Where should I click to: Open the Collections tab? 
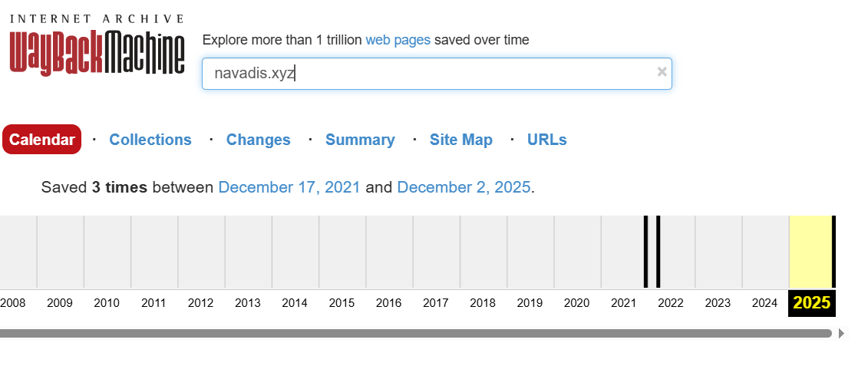(150, 140)
